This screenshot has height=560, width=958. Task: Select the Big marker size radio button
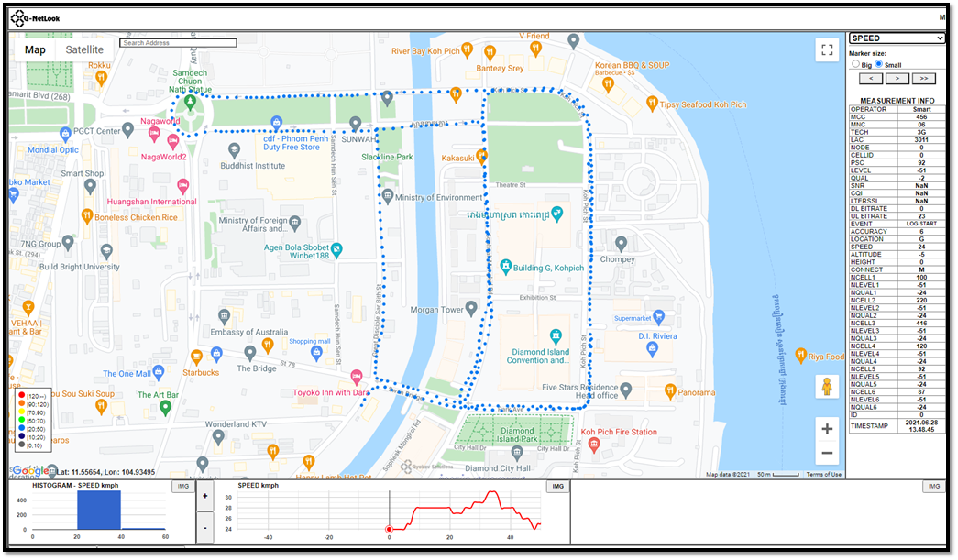[855, 64]
